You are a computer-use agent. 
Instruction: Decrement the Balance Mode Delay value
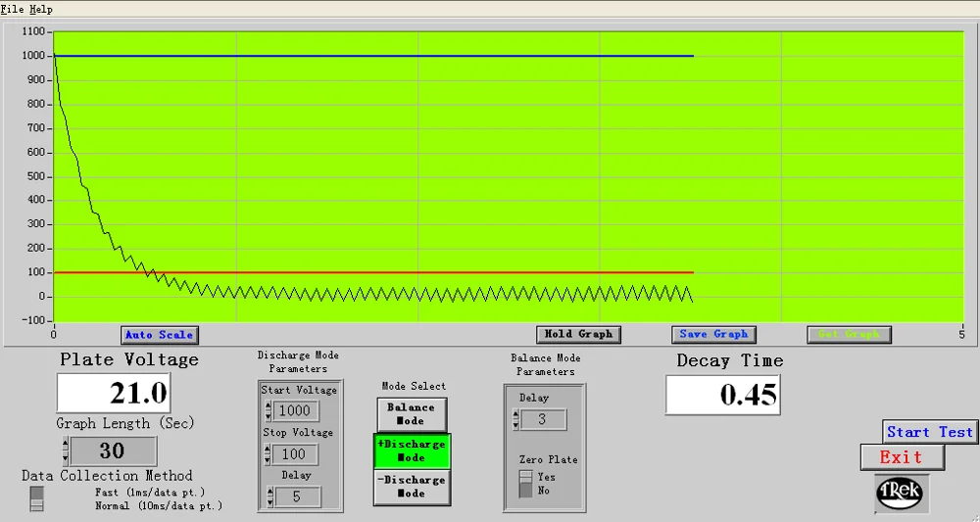(x=514, y=425)
